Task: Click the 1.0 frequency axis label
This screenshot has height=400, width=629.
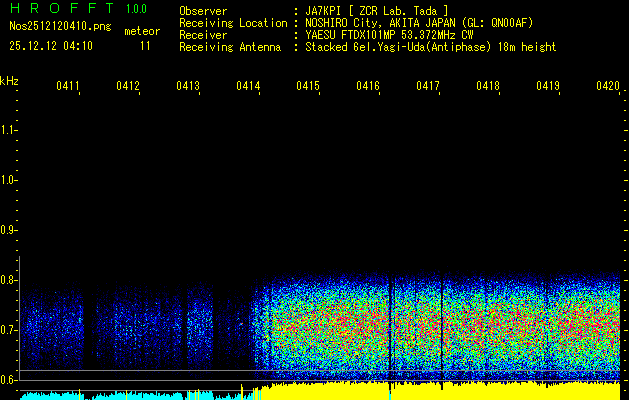Action: click(x=10, y=180)
